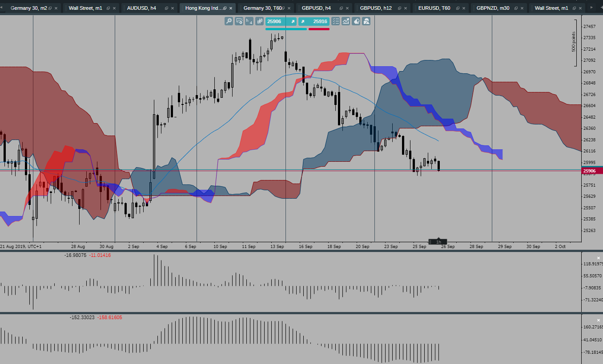Click the red -11.01416 indicator value

(100, 255)
